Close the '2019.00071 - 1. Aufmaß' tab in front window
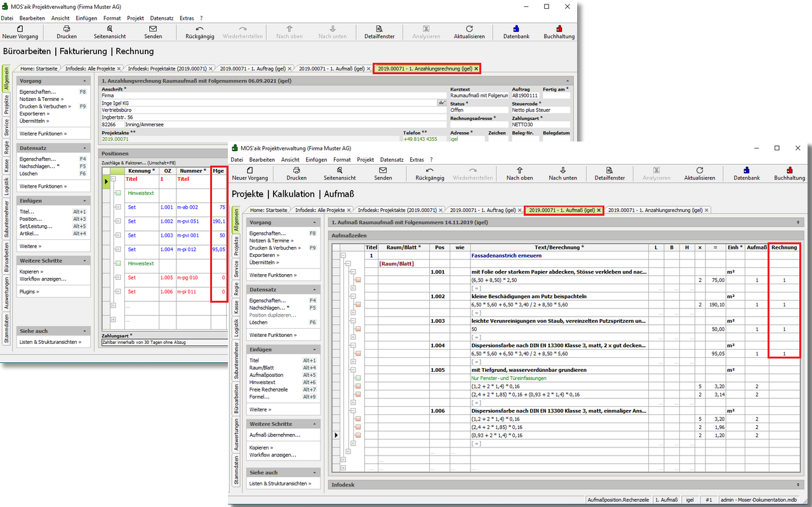This screenshot has height=507, width=812. 599,210
